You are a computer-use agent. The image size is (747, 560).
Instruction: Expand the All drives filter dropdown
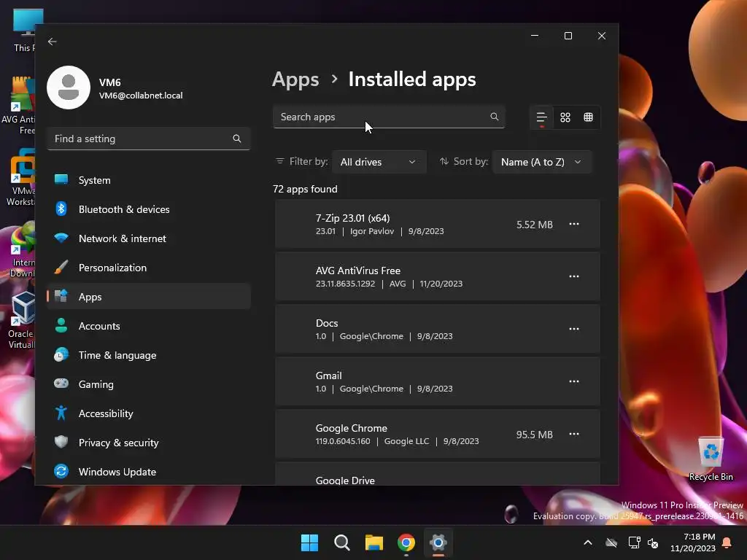tap(379, 162)
